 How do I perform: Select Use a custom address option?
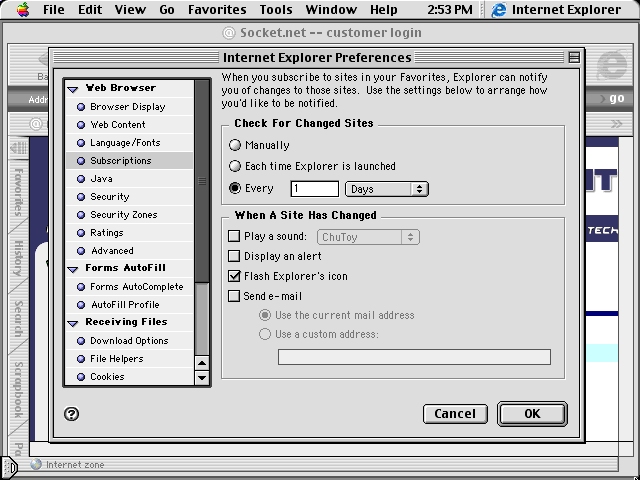pos(264,334)
